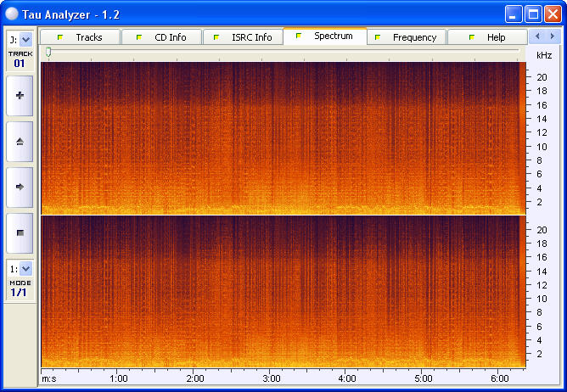Click the yellow marker on Help tab

pyautogui.click(x=471, y=37)
